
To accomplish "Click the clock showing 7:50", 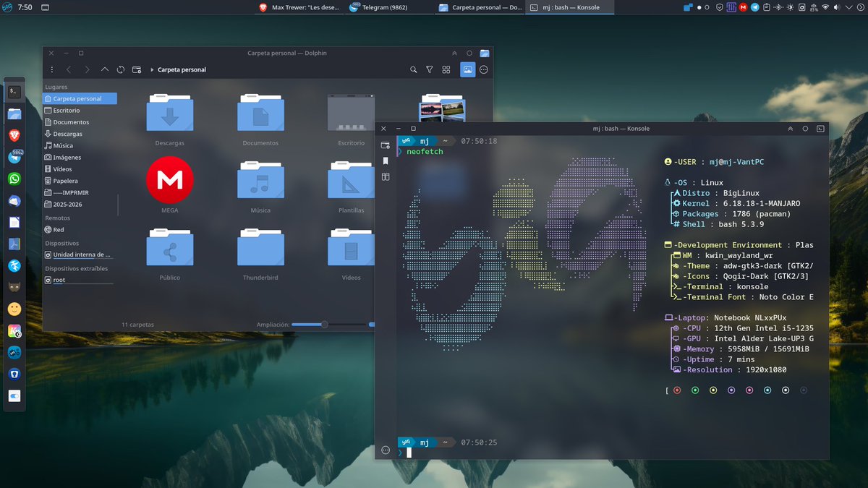I will click(x=25, y=7).
